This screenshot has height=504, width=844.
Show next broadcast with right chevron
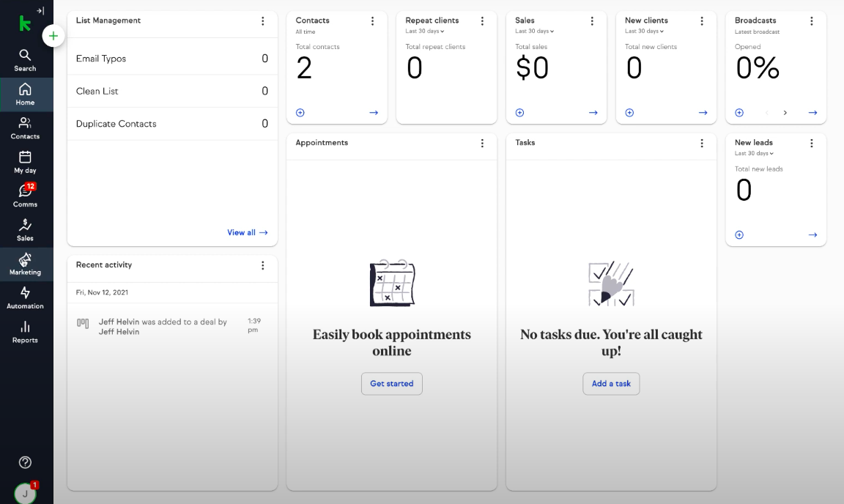click(785, 113)
